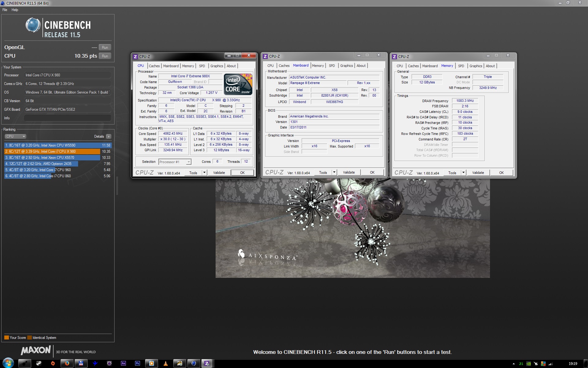Click the black ball taskbar icon
588x368 pixels.
[25, 363]
